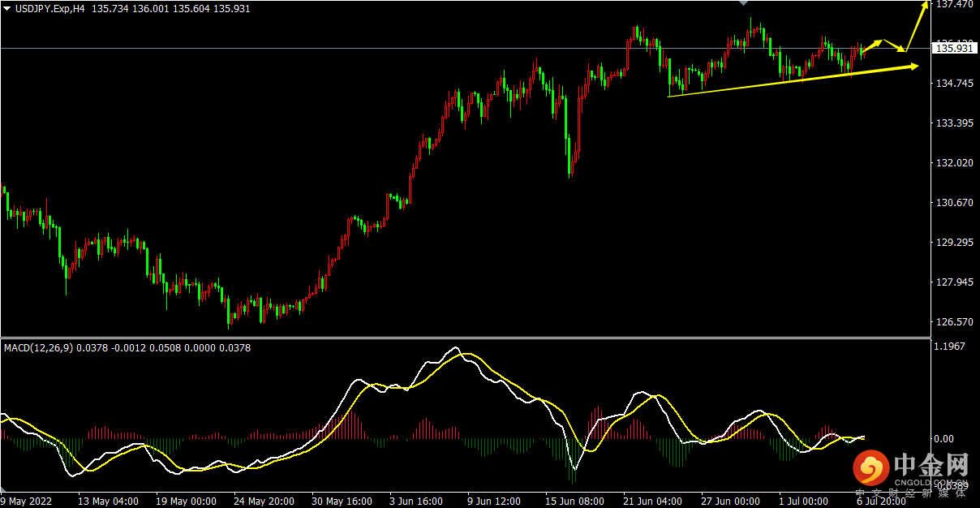The height and width of the screenshot is (508, 980).
Task: Click the 127.945 price axis value
Action: pos(954,282)
